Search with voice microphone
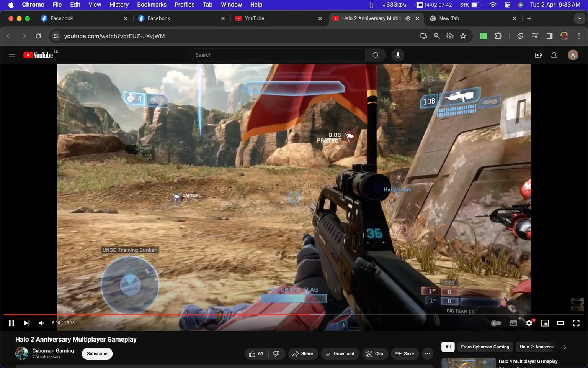The image size is (588, 368). point(398,55)
